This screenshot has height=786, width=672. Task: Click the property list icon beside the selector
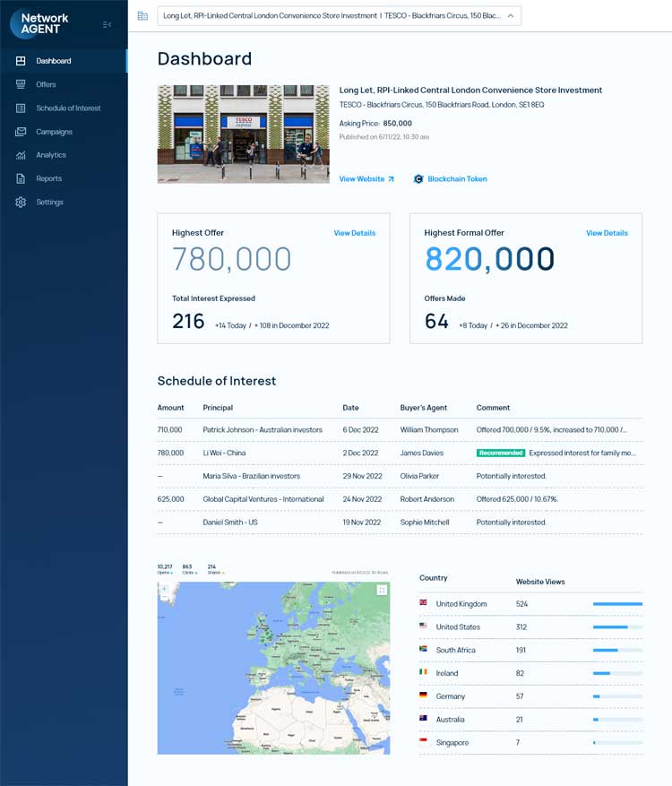tap(142, 15)
